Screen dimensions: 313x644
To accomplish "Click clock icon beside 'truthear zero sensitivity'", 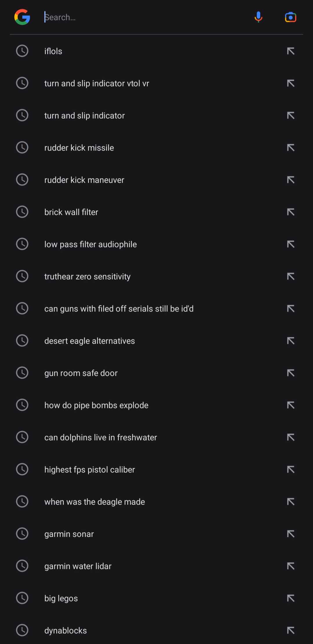I will click(x=22, y=276).
